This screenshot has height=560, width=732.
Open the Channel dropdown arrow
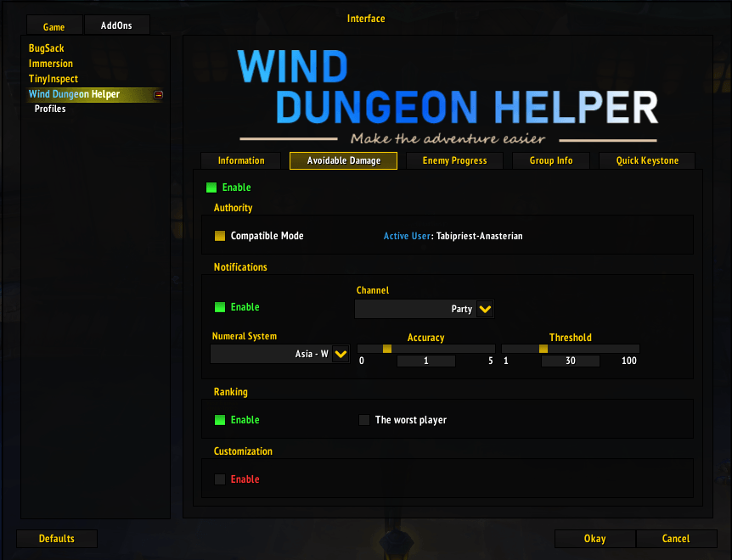[x=485, y=310]
